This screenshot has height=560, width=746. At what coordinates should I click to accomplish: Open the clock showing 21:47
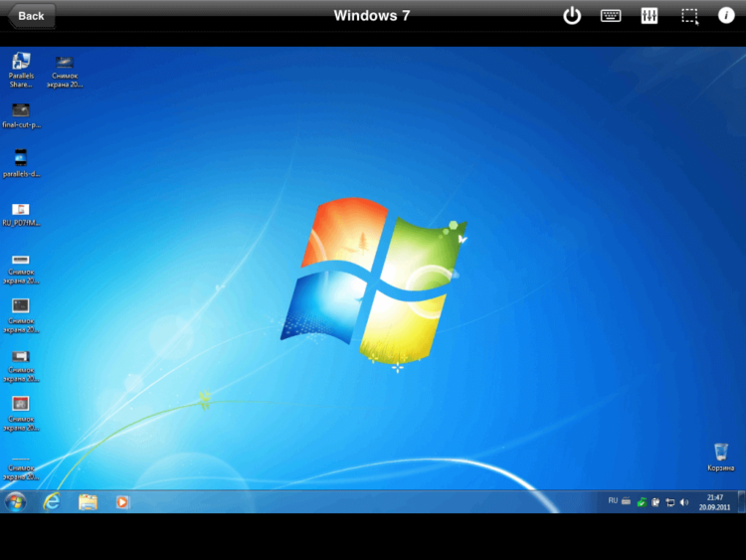714,502
